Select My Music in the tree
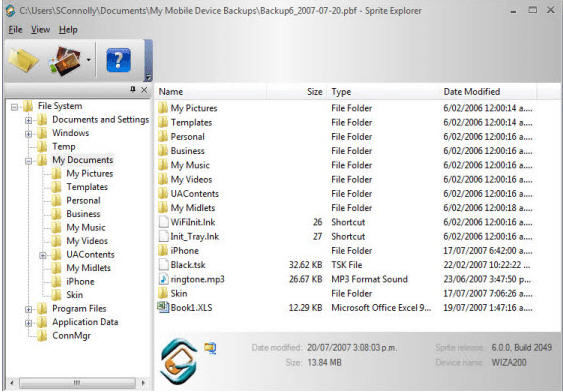 pyautogui.click(x=86, y=228)
